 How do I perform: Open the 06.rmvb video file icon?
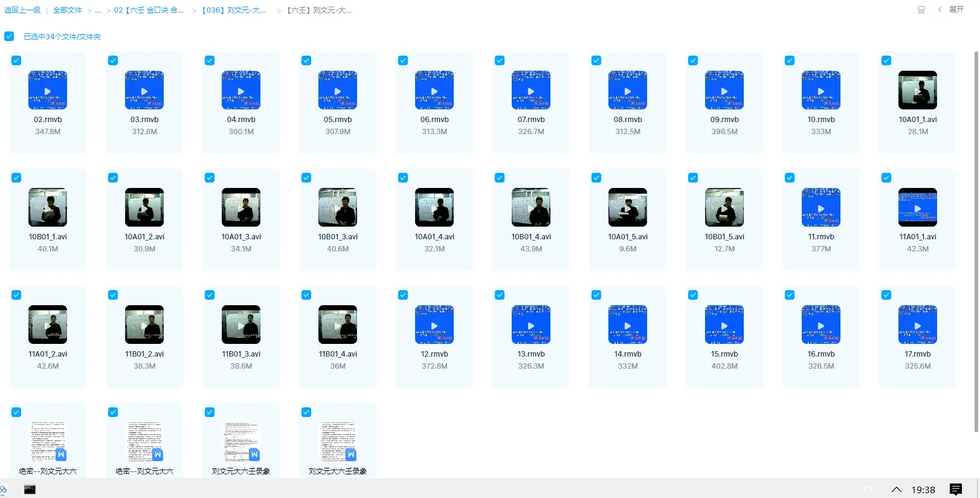434,90
